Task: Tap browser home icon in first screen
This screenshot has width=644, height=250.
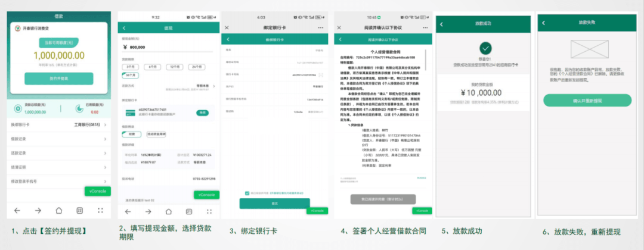Action: (x=58, y=211)
